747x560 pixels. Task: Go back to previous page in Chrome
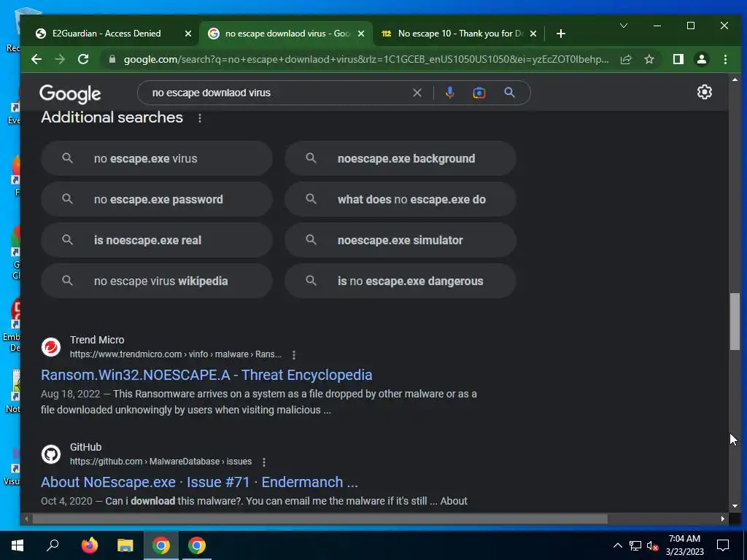[x=36, y=59]
